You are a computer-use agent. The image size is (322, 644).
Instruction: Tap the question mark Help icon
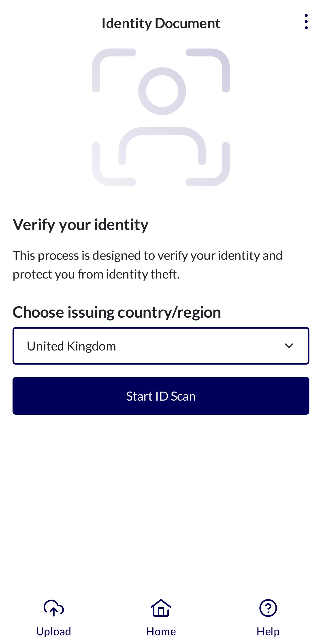[268, 608]
